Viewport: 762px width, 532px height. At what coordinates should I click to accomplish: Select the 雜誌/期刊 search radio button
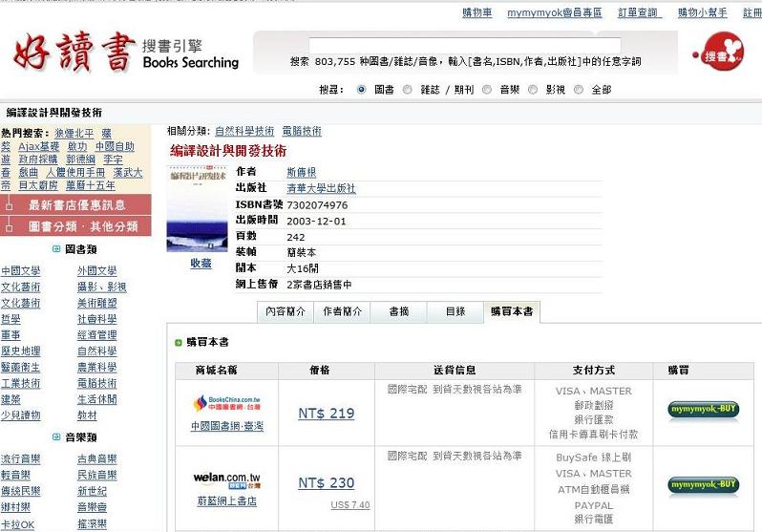[x=407, y=90]
